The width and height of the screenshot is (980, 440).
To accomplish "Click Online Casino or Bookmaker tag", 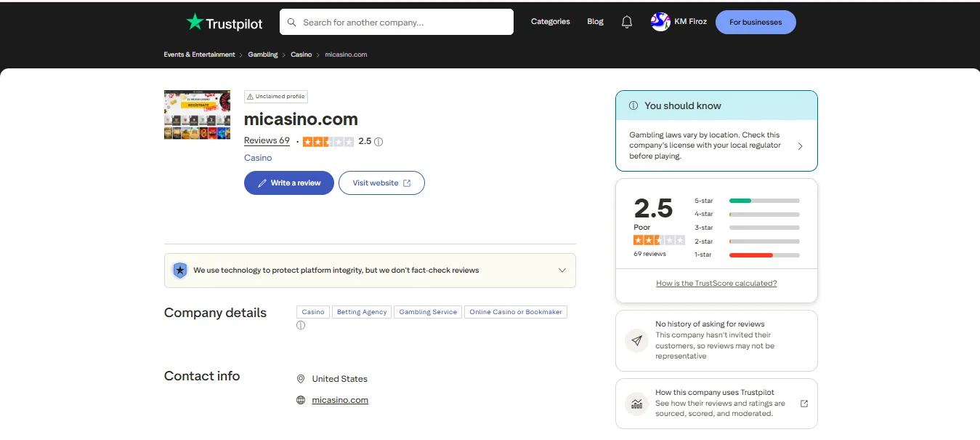I will (x=516, y=312).
